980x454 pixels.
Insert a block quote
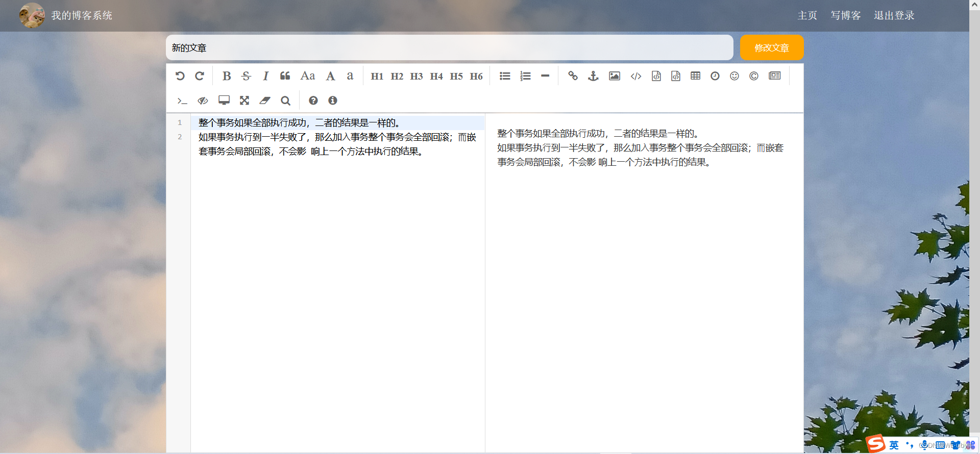[285, 76]
